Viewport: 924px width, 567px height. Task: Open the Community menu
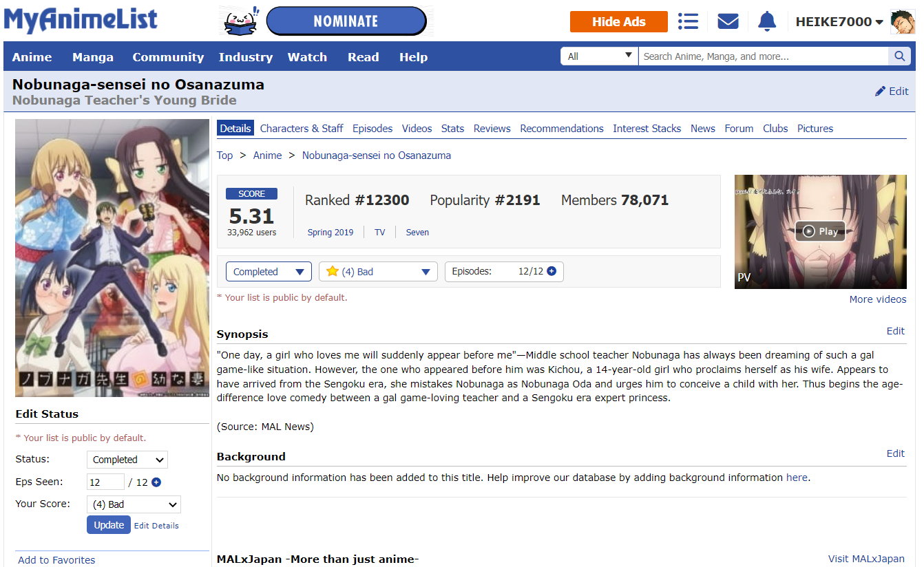pos(168,57)
